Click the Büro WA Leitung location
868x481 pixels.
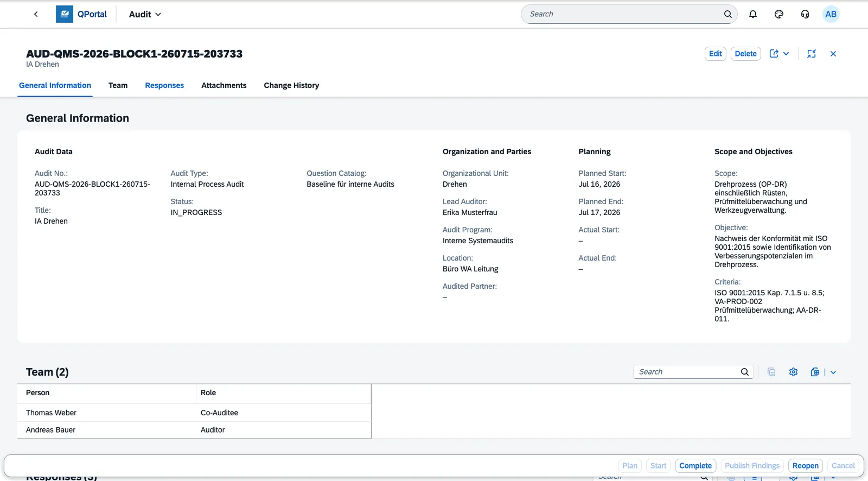pos(470,269)
